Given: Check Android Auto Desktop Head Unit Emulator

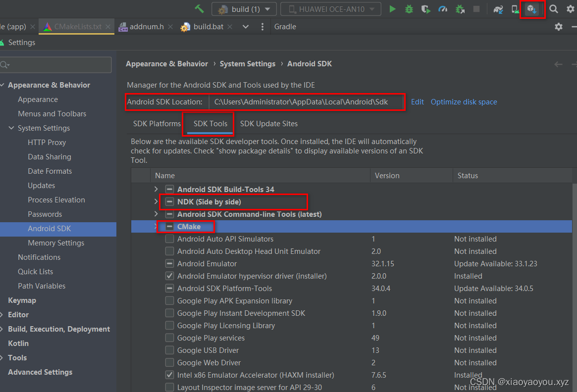Looking at the screenshot, I should coord(169,251).
